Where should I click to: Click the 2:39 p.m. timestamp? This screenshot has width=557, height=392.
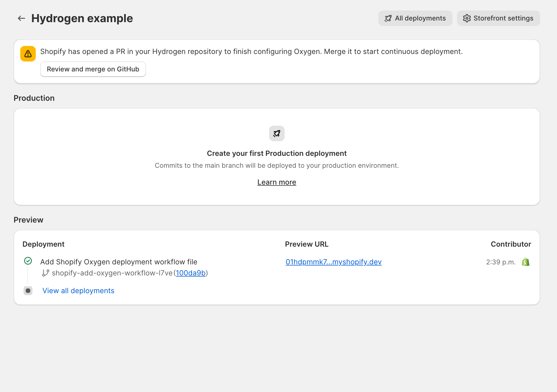(501, 262)
